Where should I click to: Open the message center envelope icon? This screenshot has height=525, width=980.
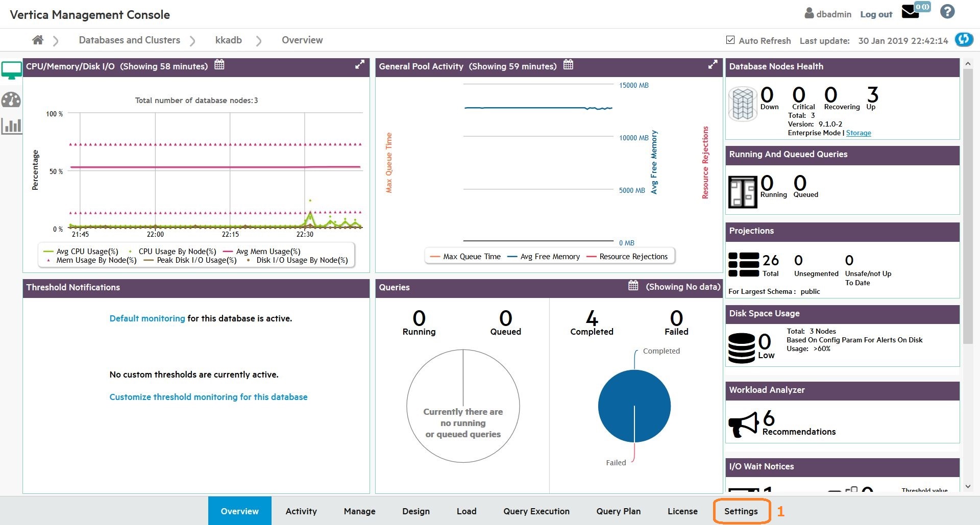pos(910,12)
